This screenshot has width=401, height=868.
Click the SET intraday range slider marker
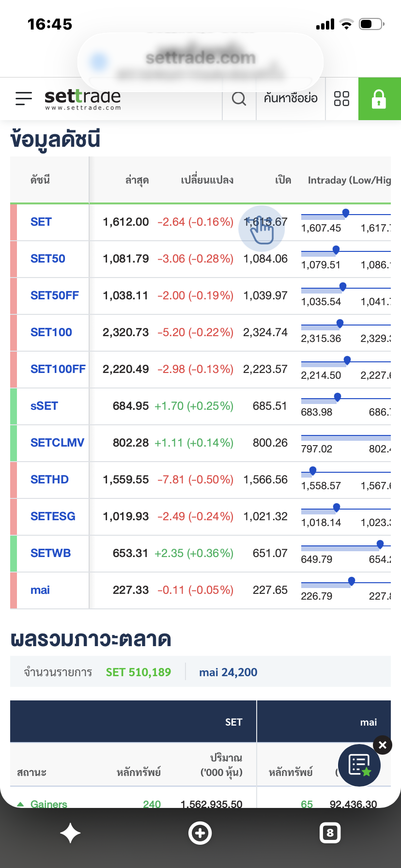[346, 213]
